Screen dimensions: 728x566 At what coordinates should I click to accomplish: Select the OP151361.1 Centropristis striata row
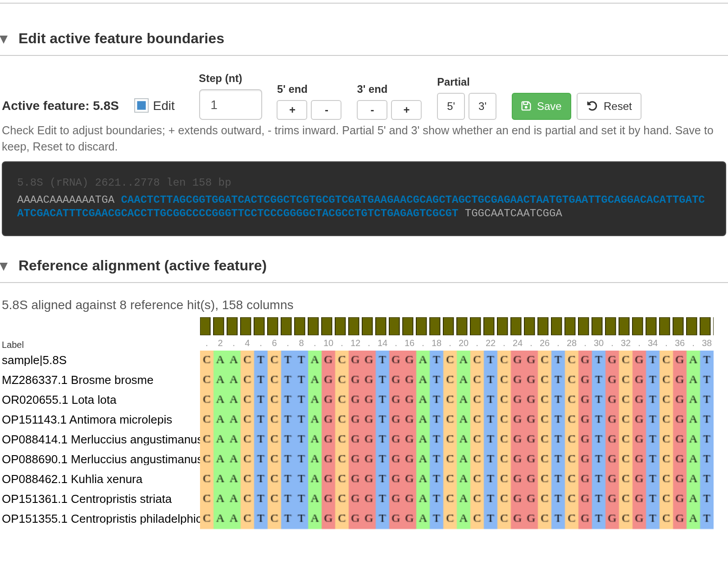pyautogui.click(x=87, y=499)
